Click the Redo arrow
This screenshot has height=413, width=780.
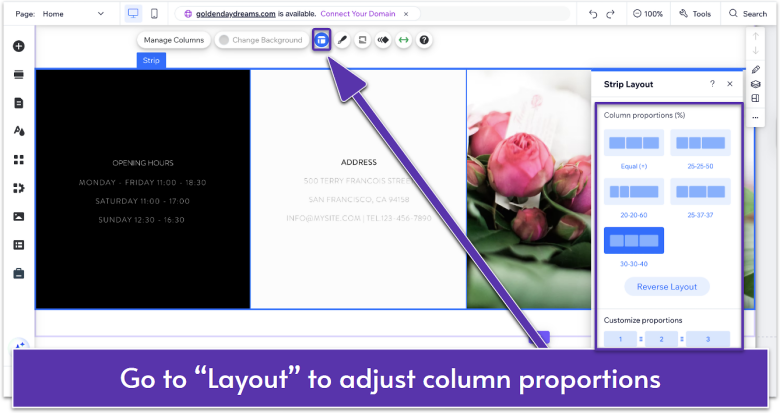(610, 14)
